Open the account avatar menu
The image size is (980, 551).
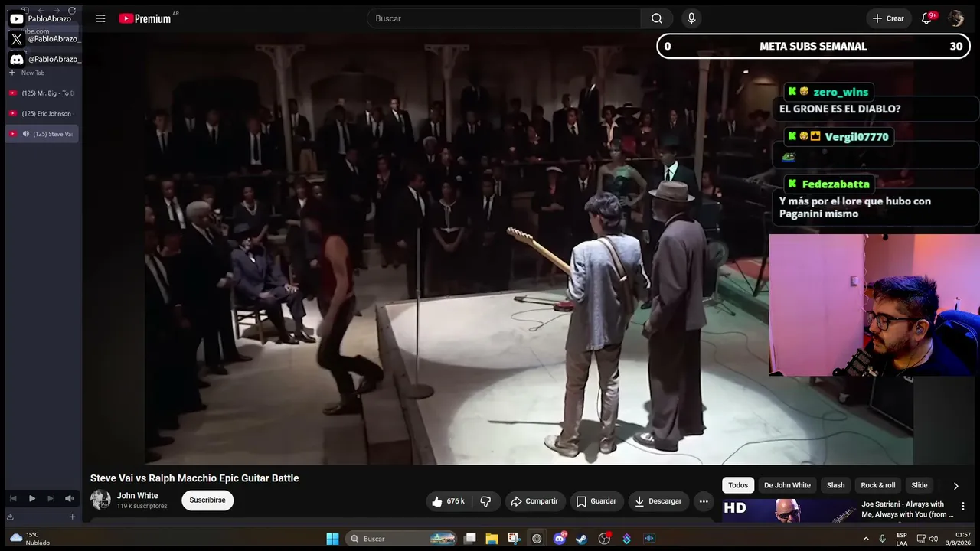click(x=955, y=18)
